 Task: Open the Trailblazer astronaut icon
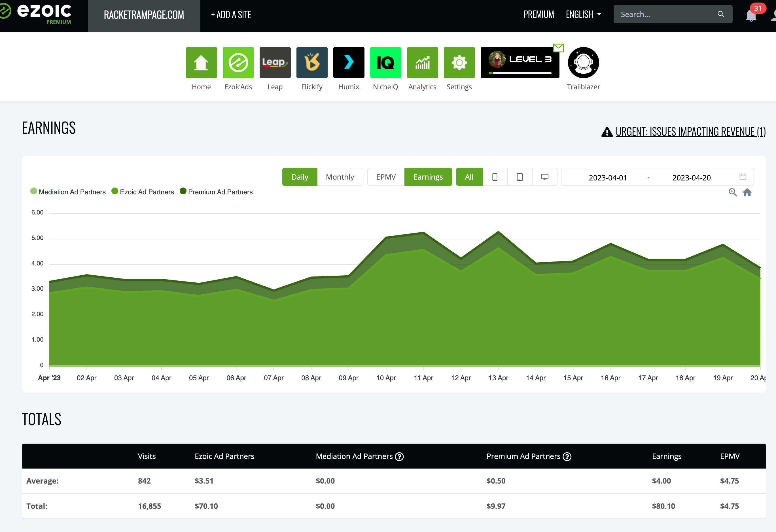point(583,62)
